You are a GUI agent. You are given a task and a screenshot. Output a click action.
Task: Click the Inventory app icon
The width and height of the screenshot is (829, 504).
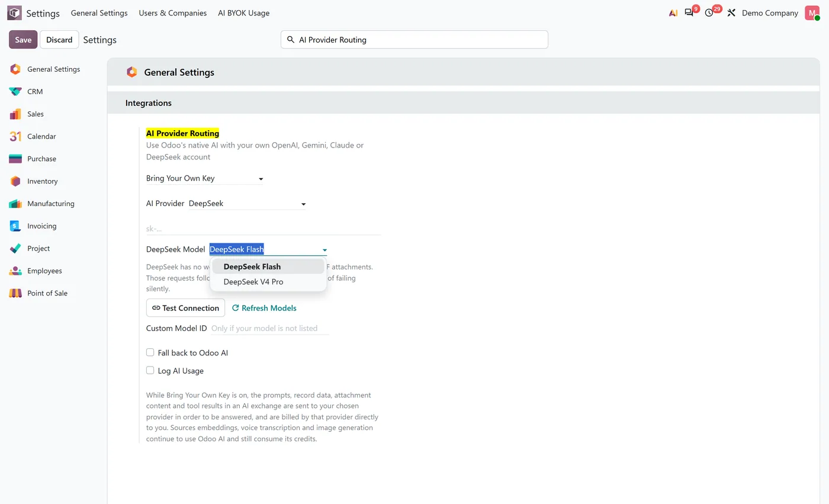(15, 181)
